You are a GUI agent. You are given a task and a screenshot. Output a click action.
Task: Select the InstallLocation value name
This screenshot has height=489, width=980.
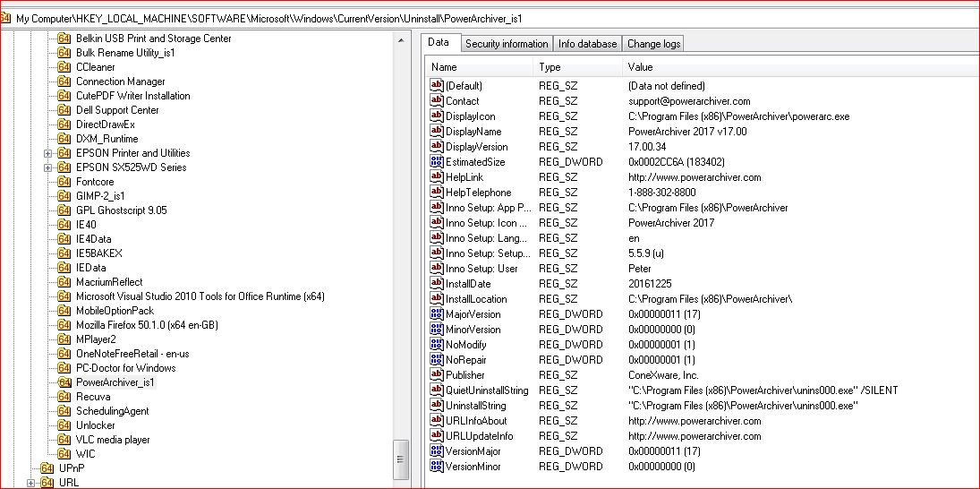(476, 299)
